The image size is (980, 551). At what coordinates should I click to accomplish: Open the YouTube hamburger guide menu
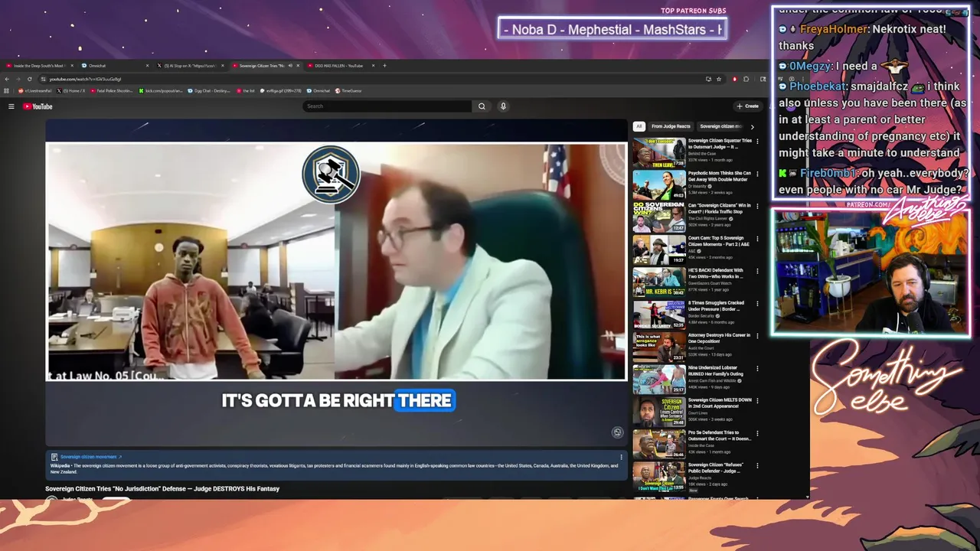click(11, 106)
